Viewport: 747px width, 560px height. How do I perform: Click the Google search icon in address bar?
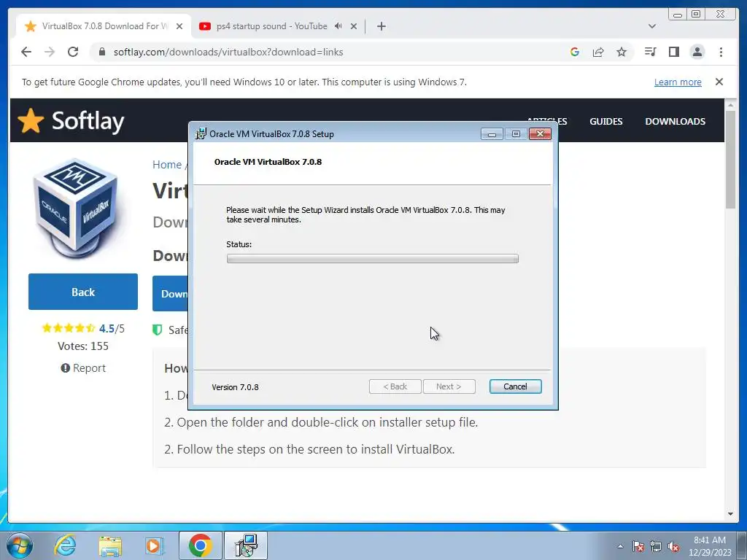click(575, 52)
